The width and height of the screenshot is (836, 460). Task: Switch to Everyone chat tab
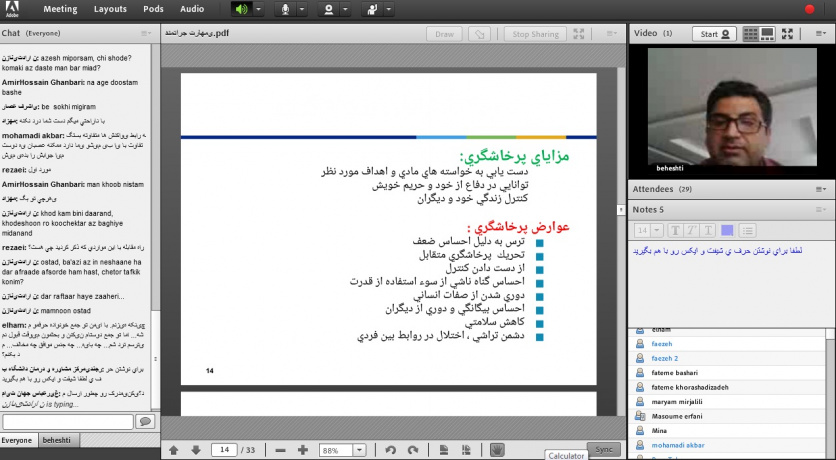pyautogui.click(x=17, y=440)
